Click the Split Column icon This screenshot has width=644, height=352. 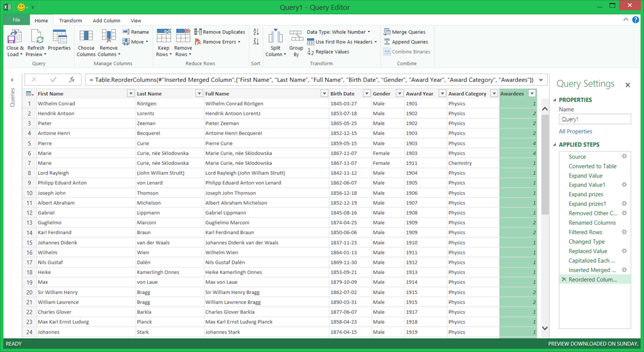275,37
